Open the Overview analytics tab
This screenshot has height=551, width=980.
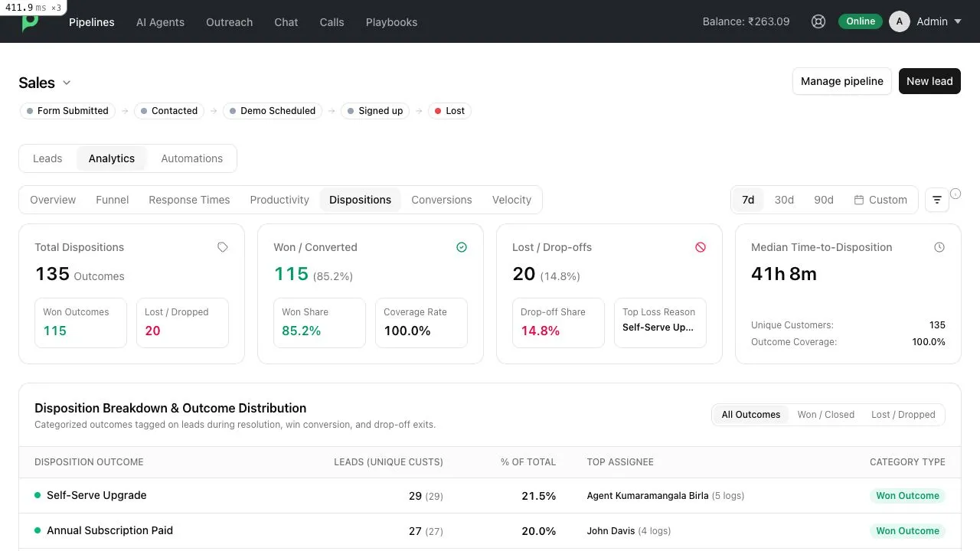tap(53, 200)
